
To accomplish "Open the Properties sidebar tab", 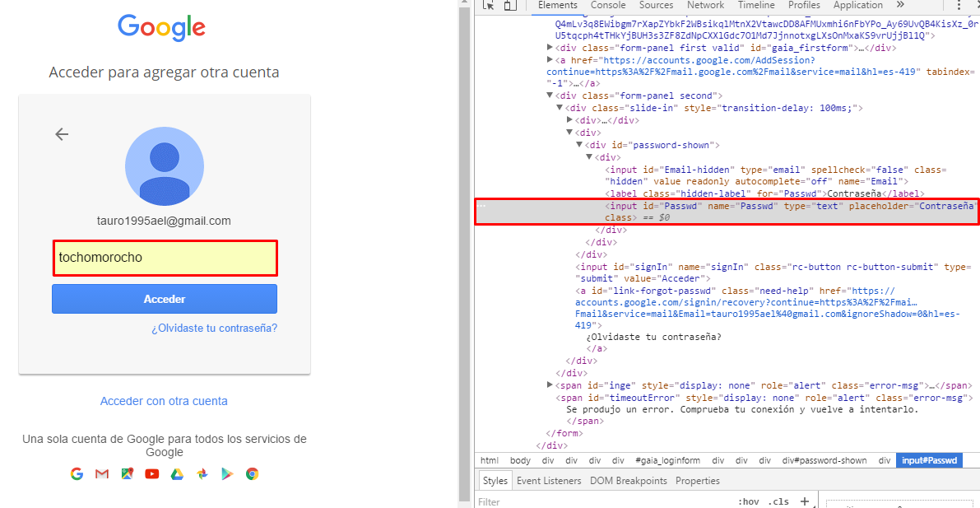I will click(x=698, y=481).
